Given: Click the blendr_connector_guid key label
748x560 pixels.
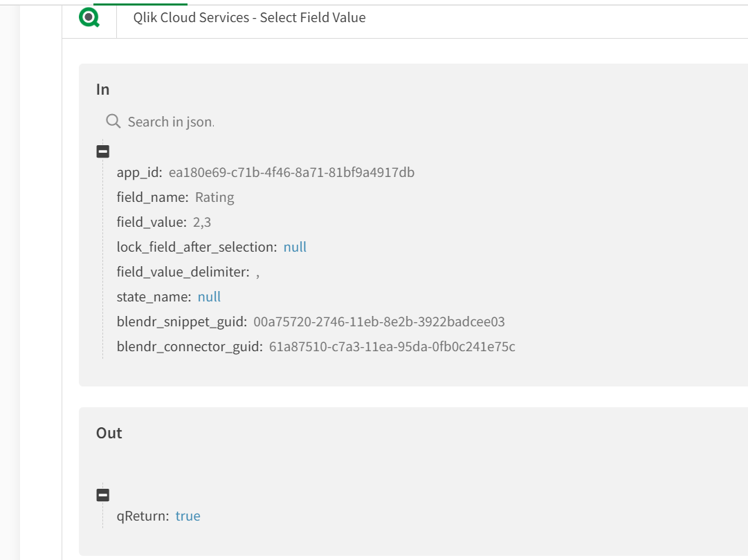Looking at the screenshot, I should click(x=190, y=346).
